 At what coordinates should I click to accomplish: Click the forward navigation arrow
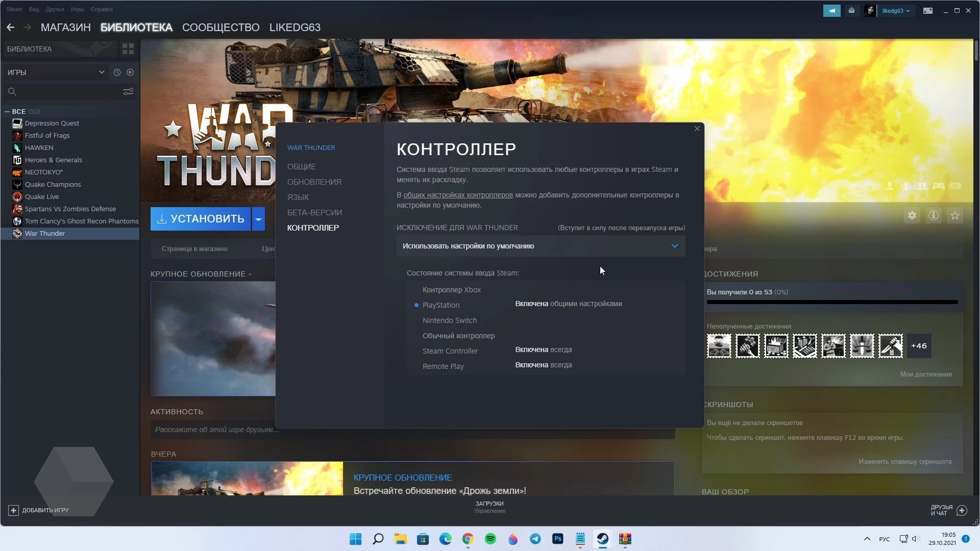28,28
